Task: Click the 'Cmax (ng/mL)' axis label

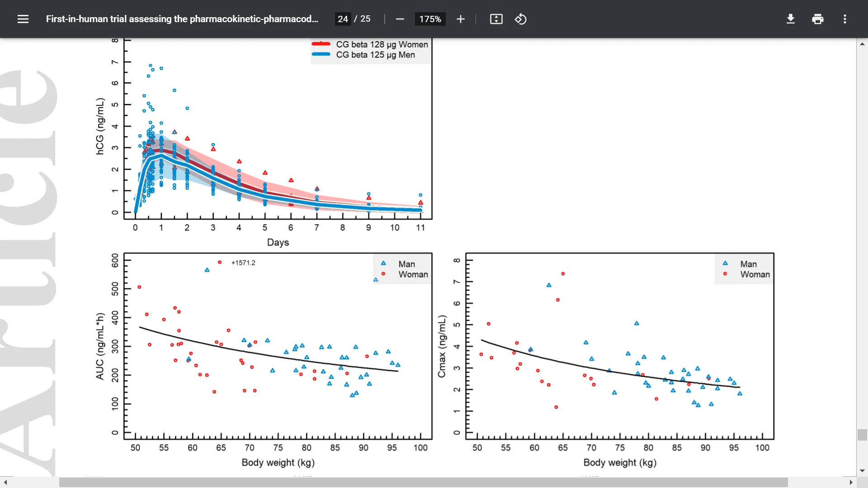Action: (442, 346)
